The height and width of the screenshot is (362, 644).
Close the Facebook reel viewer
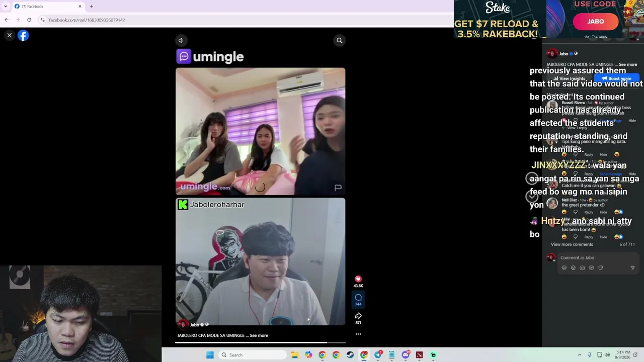[x=9, y=35]
